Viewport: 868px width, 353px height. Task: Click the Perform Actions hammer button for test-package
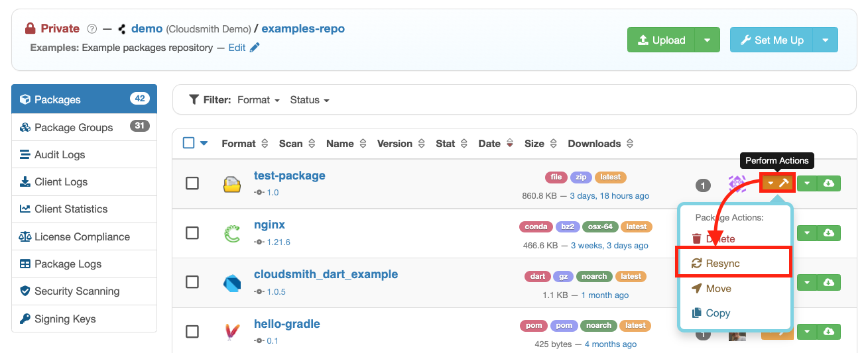point(777,183)
